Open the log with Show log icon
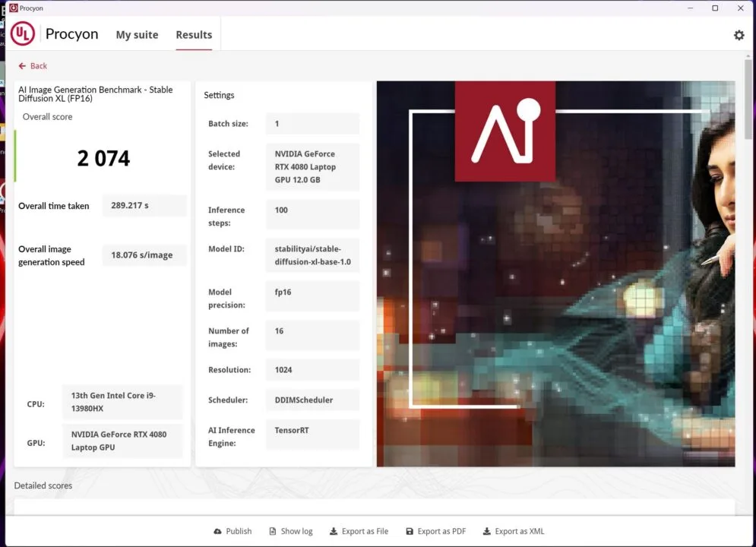 pos(274,532)
